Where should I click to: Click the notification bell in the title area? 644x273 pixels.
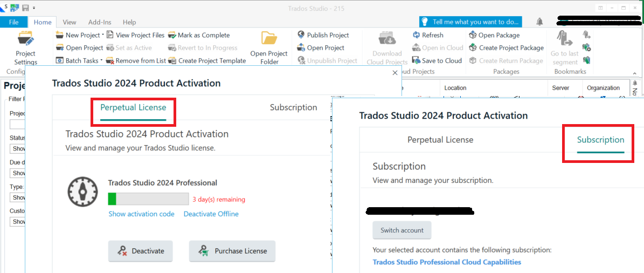click(x=539, y=22)
